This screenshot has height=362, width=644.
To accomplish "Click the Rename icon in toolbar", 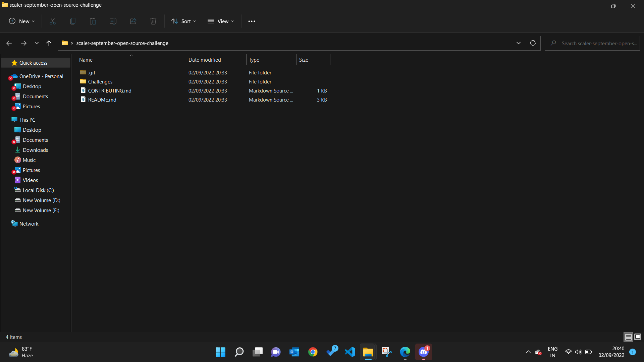I will tap(113, 21).
